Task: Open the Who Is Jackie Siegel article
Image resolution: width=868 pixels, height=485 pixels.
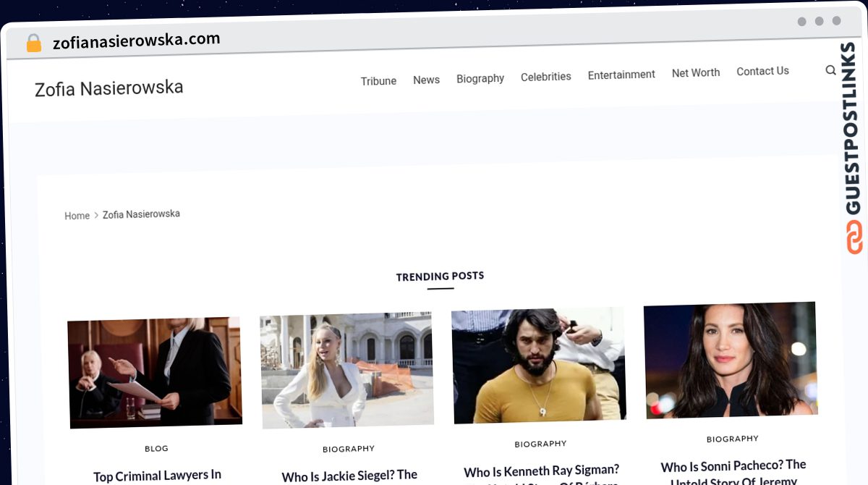Action: pos(349,476)
